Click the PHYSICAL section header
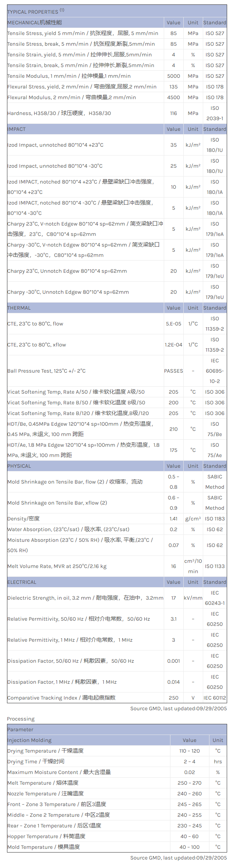The height and width of the screenshot is (868, 233). click(19, 466)
